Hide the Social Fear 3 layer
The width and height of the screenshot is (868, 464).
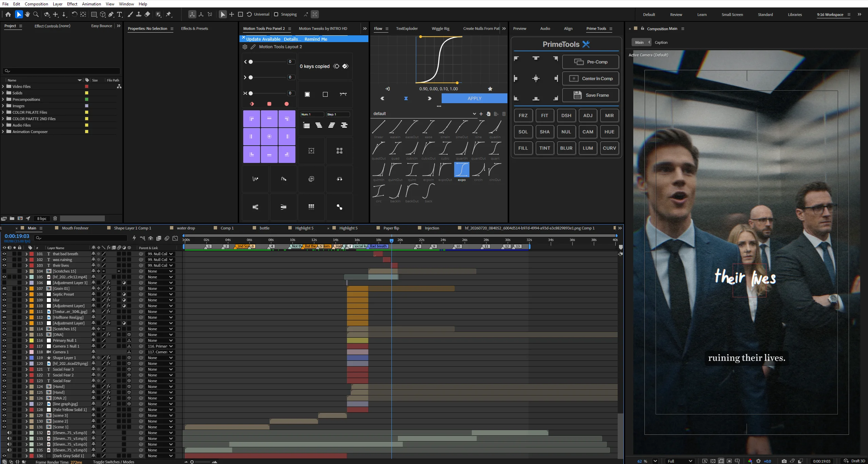tap(4, 369)
